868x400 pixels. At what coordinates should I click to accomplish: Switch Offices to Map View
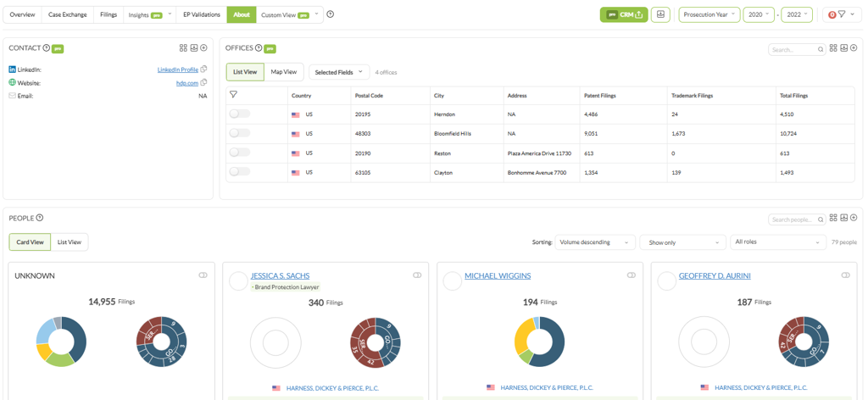(284, 72)
